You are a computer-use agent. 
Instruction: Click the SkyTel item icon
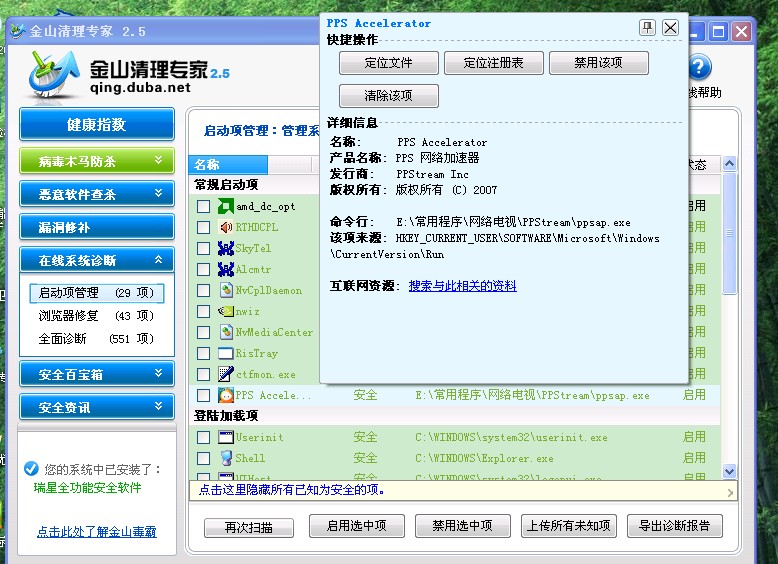pos(226,248)
